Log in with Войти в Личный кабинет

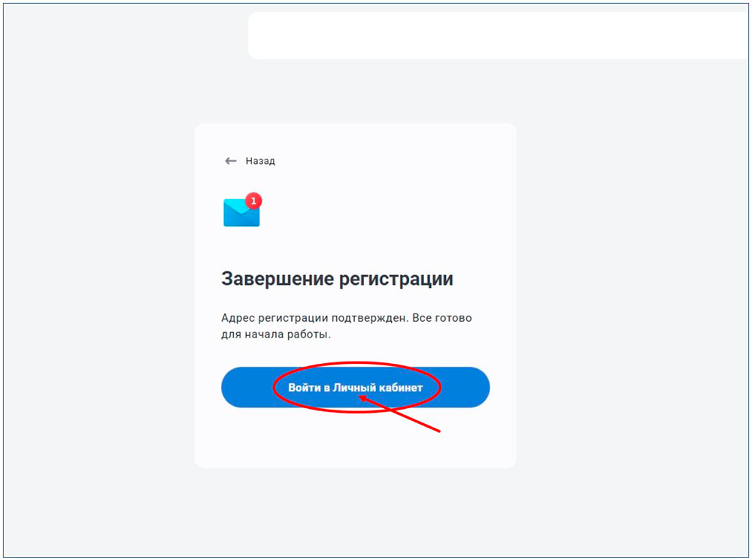(356, 387)
